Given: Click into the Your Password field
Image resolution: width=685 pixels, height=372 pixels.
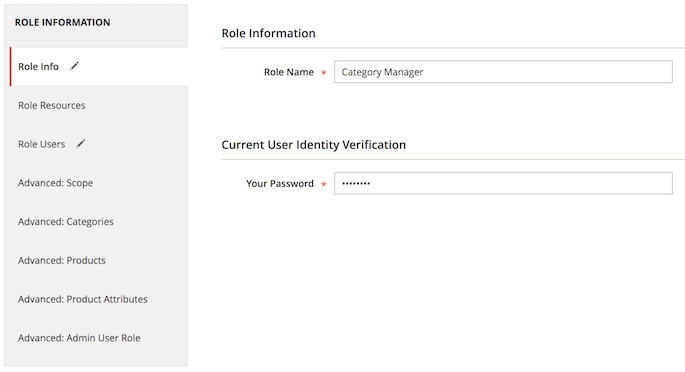Looking at the screenshot, I should click(x=503, y=183).
